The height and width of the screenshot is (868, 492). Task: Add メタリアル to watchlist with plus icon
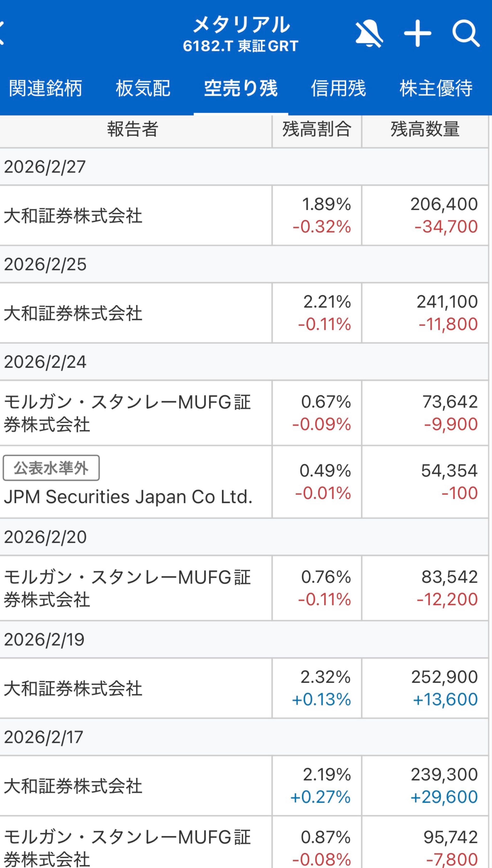click(418, 33)
